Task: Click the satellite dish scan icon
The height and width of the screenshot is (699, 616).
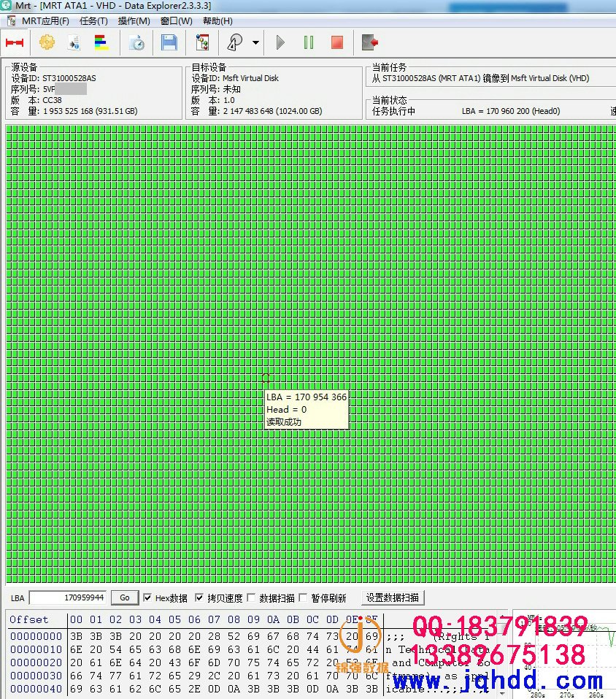Action: (x=235, y=42)
